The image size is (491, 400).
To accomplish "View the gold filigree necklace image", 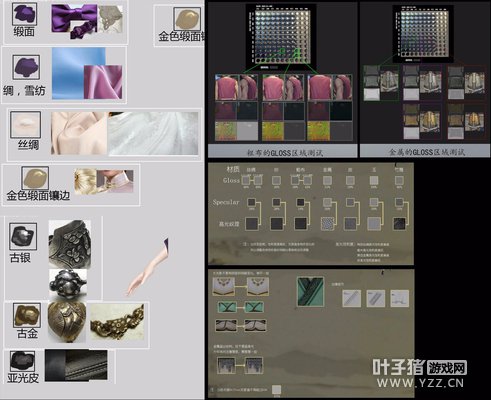I will 117,321.
